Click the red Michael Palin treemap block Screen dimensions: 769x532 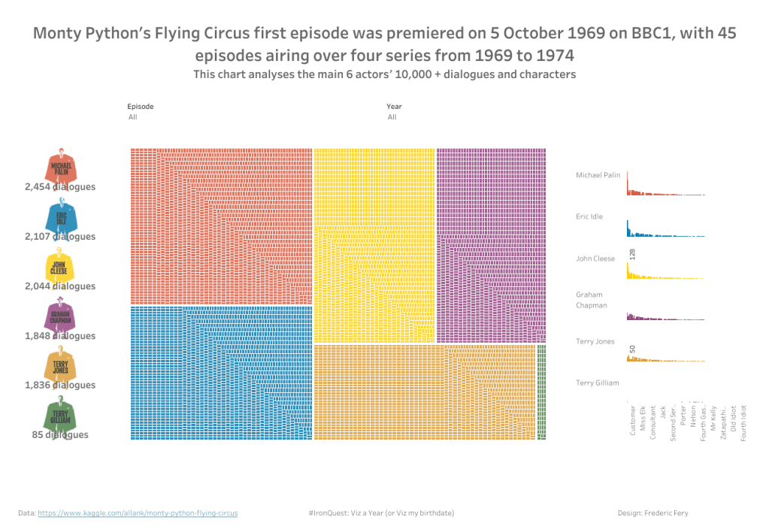click(221, 225)
